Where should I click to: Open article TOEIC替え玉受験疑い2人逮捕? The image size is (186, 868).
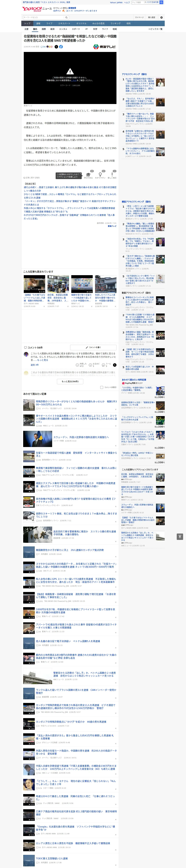(52, 859)
